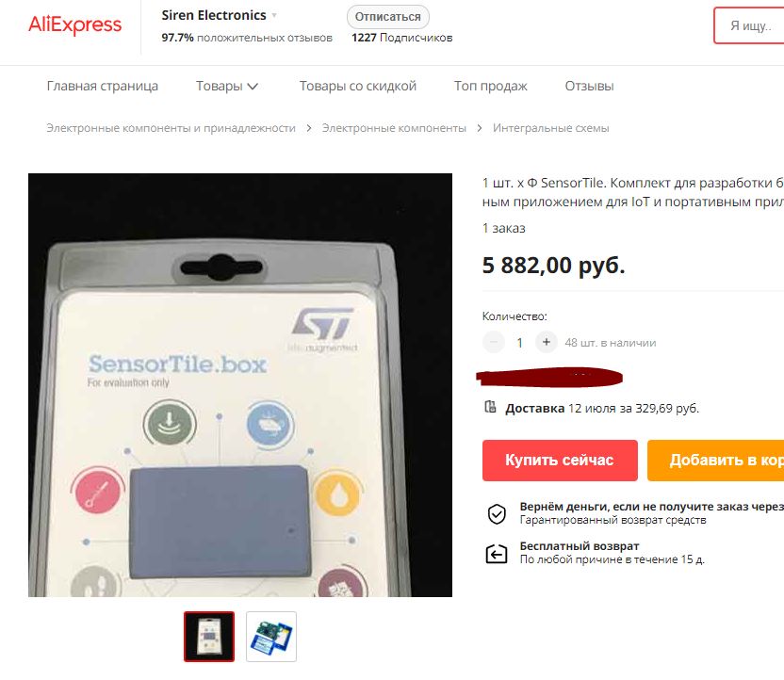
Task: Click the free return arrow icon
Action: (x=497, y=554)
